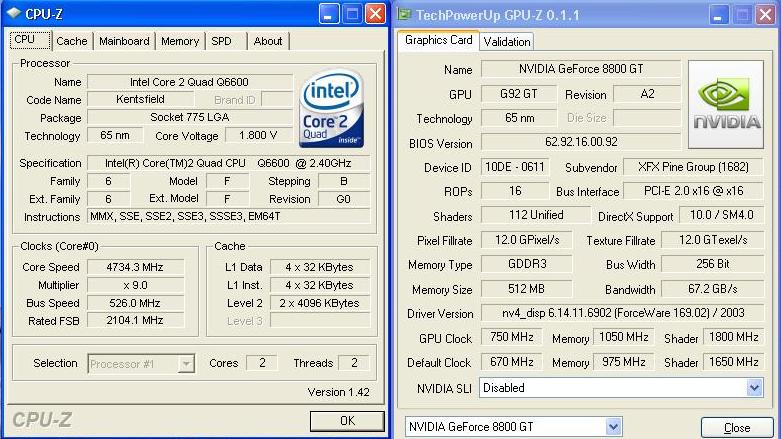Click the Shaders value 112 Unified

click(536, 215)
